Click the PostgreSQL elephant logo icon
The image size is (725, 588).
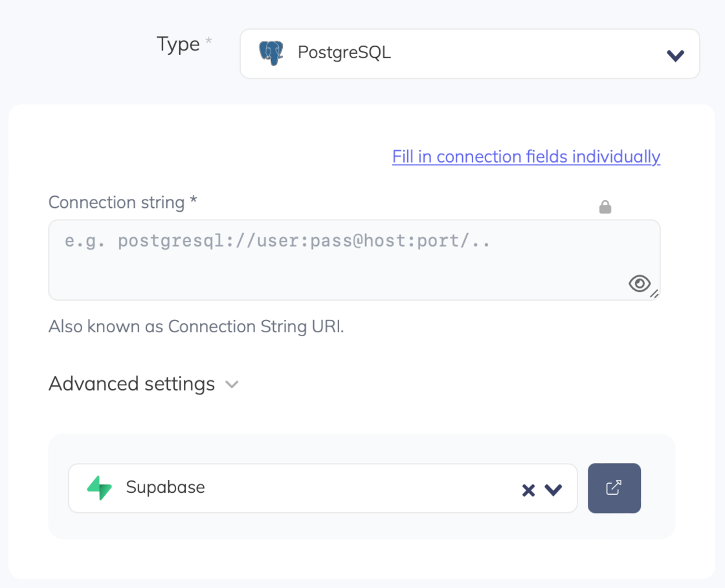pos(271,53)
